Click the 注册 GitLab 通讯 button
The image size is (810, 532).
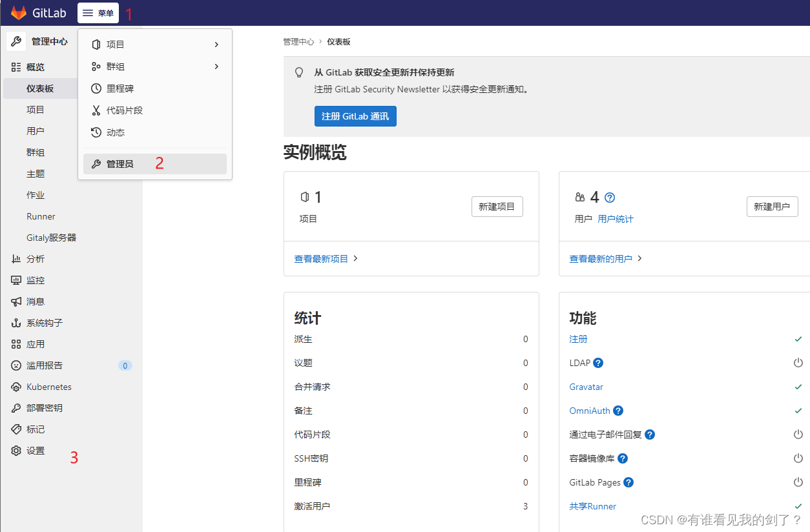click(x=355, y=116)
